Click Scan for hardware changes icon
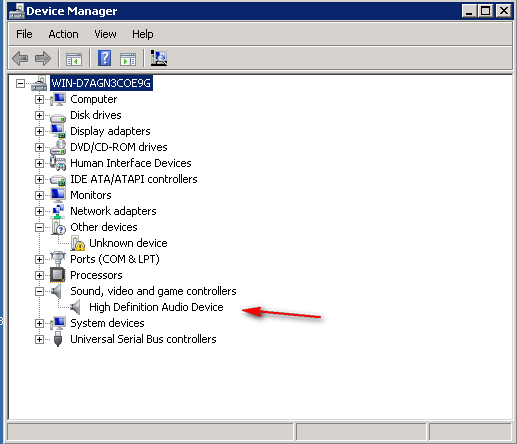Screen dimensions: 517x444 (159, 58)
